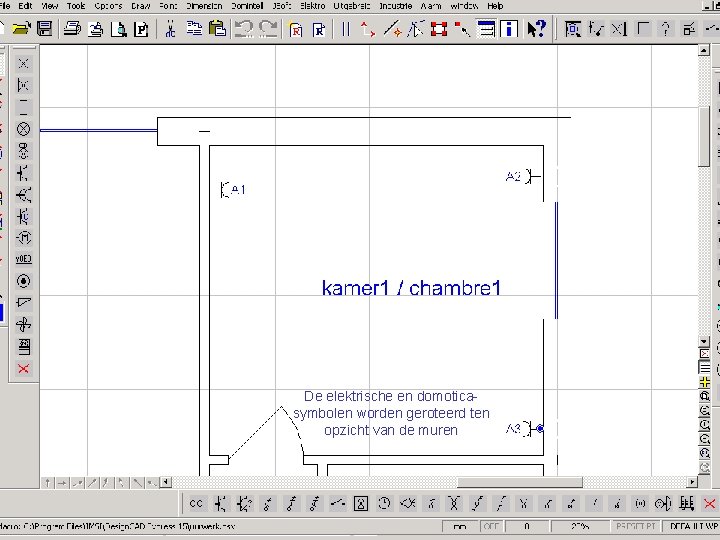Open the Tools menu
Image resolution: width=720 pixels, height=540 pixels.
76,6
